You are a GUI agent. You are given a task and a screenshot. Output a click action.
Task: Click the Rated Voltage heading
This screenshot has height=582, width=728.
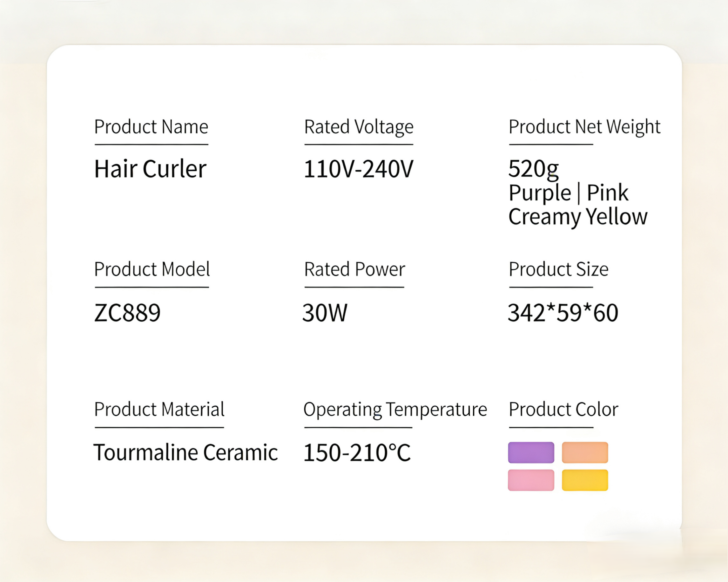pyautogui.click(x=359, y=127)
